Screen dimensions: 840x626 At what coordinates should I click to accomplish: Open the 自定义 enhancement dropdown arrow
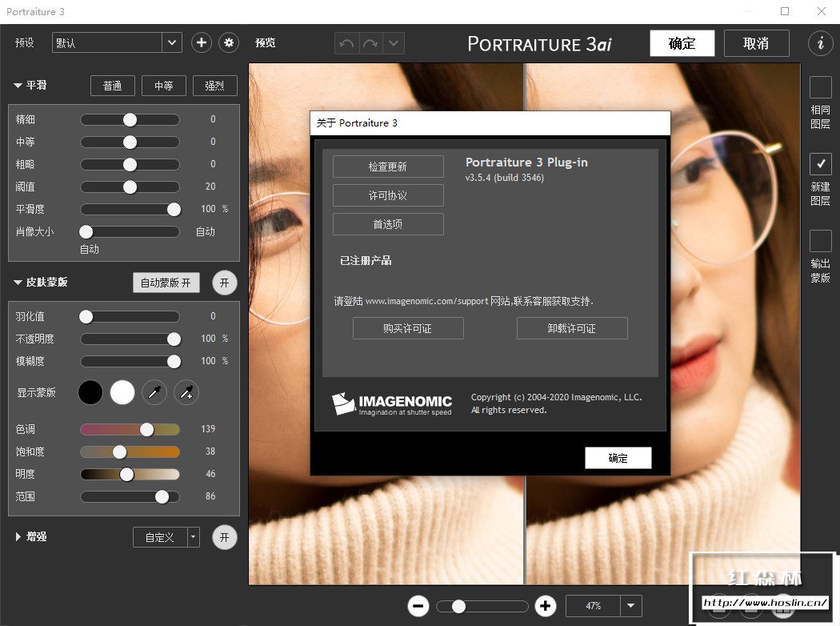pyautogui.click(x=194, y=537)
